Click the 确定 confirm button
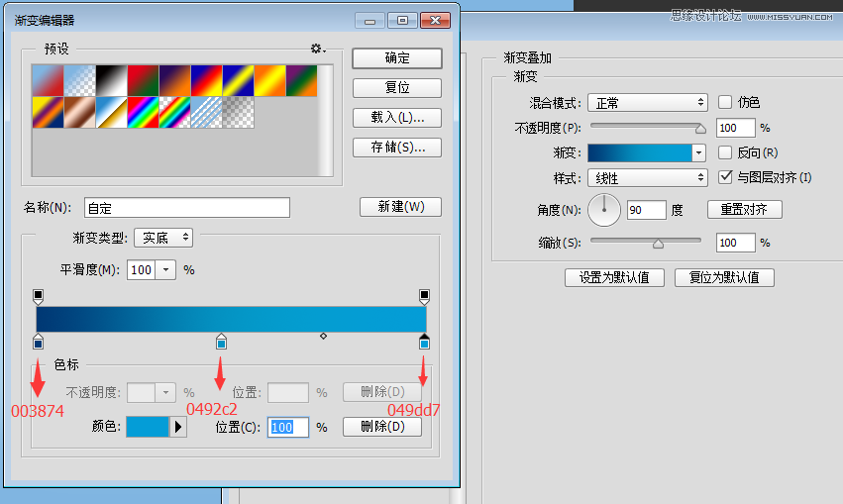This screenshot has width=843, height=504. (397, 57)
